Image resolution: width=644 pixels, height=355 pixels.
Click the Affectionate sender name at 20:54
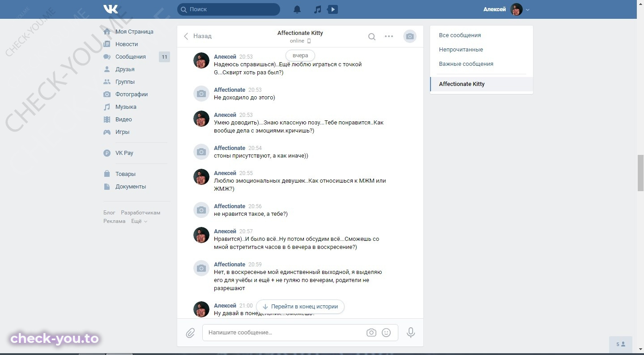coord(230,148)
